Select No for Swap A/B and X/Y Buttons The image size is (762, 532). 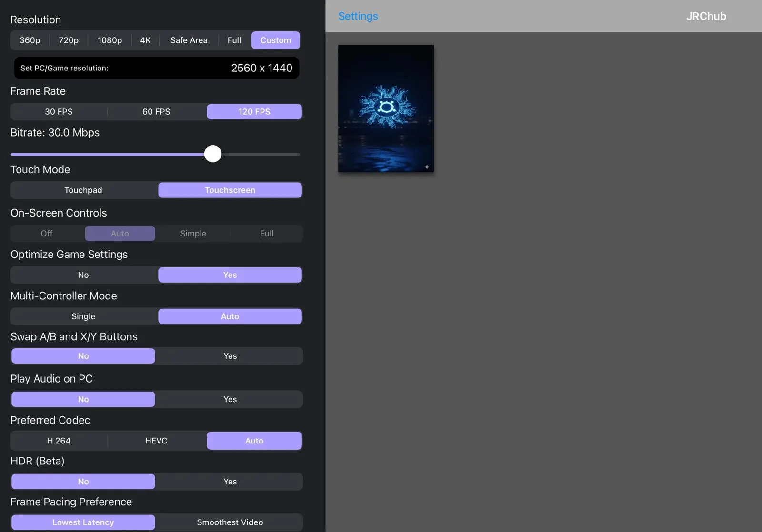click(x=83, y=356)
